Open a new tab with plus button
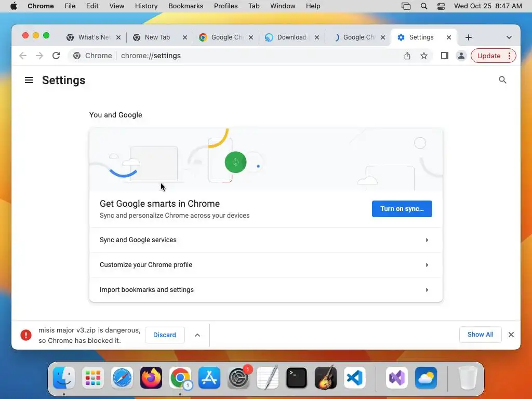Viewport: 532px width, 399px height. click(469, 37)
